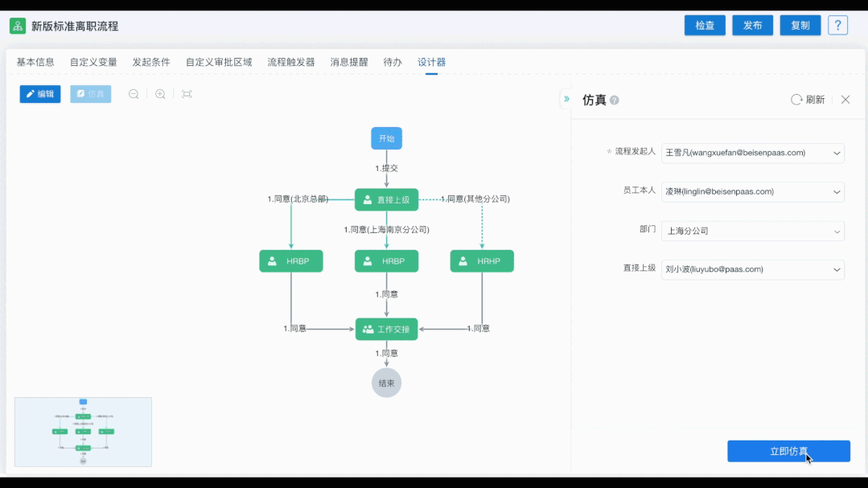Select the middle HRBP node
The width and height of the screenshot is (868, 488).
tap(386, 261)
